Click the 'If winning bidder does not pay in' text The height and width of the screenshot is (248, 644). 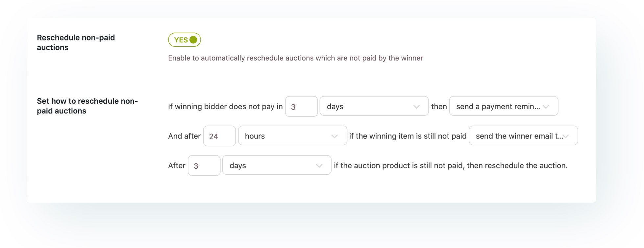click(x=225, y=107)
